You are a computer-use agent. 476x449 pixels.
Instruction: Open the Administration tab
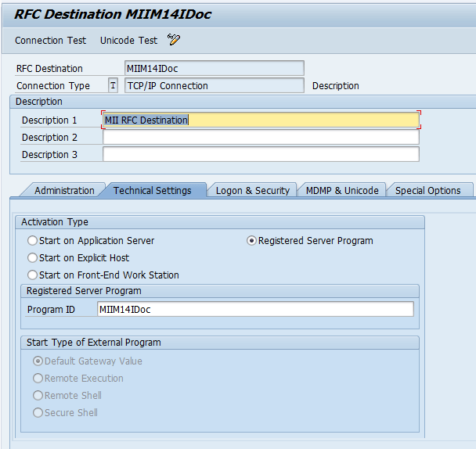tap(64, 190)
